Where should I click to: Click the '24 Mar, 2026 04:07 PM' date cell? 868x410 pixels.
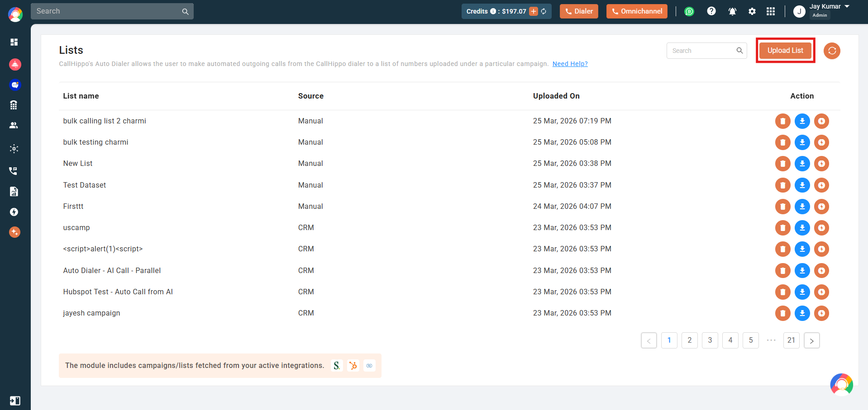572,207
